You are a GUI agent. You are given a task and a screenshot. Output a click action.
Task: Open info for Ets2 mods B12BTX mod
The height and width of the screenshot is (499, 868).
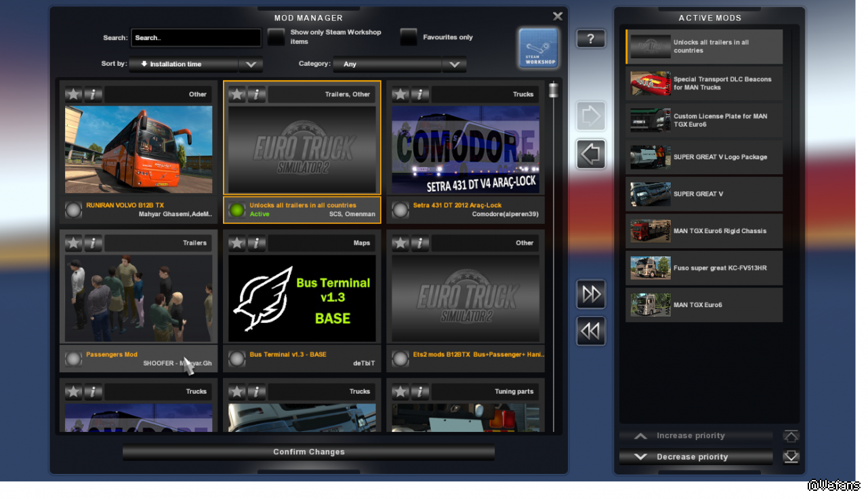420,243
